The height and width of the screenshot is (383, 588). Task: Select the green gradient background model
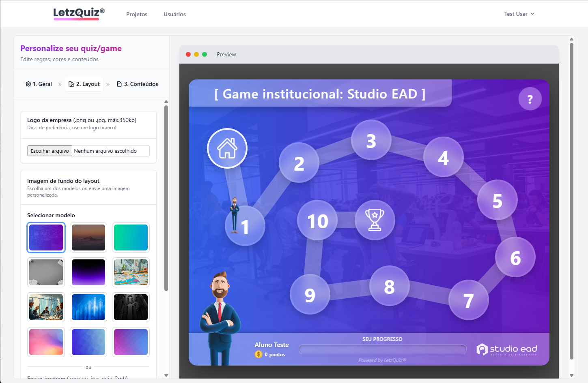(131, 238)
